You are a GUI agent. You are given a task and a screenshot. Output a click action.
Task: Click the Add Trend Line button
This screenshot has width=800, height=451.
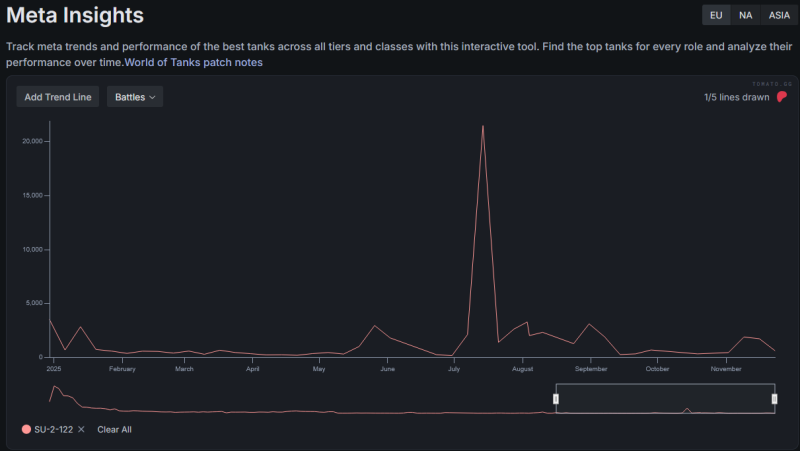coord(58,97)
